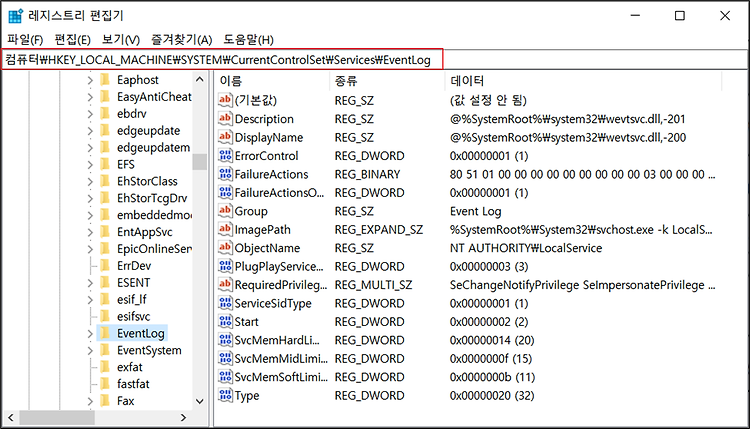The height and width of the screenshot is (429, 750).
Task: Click the data value 'Event Log'
Action: 475,211
